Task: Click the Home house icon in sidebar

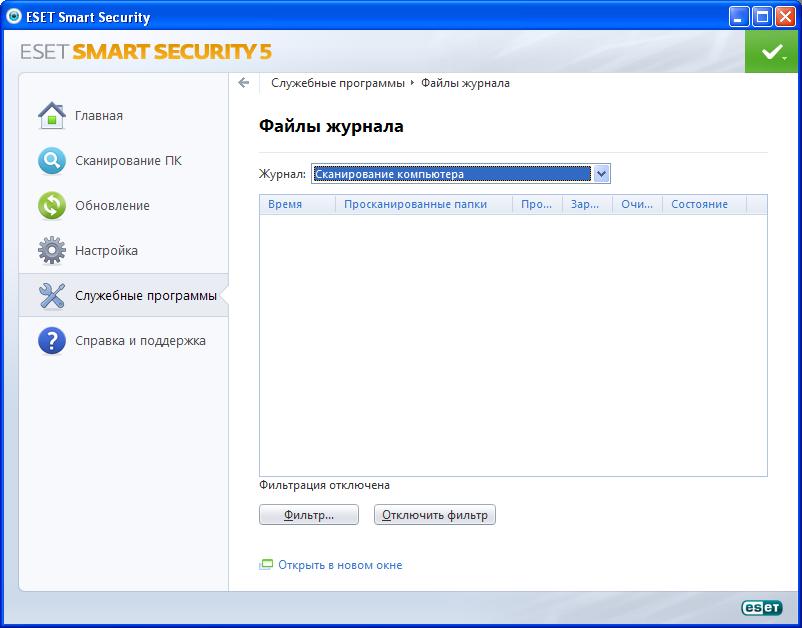Action: click(52, 116)
